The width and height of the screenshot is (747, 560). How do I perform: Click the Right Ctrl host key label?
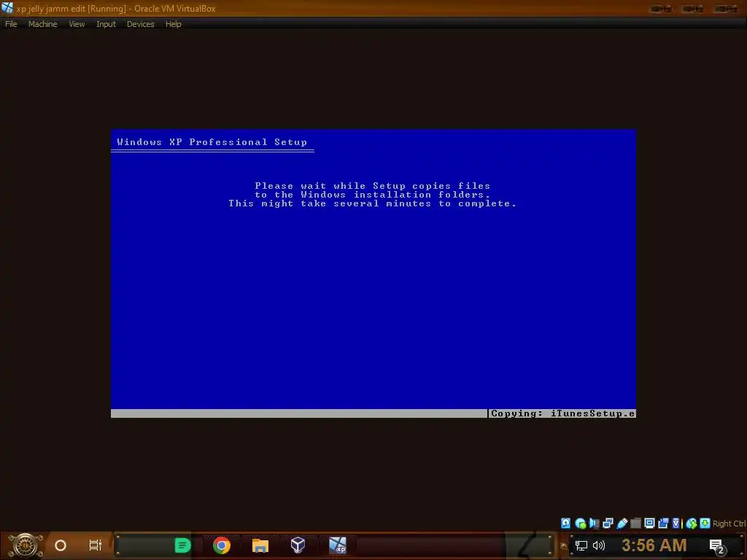(x=729, y=524)
